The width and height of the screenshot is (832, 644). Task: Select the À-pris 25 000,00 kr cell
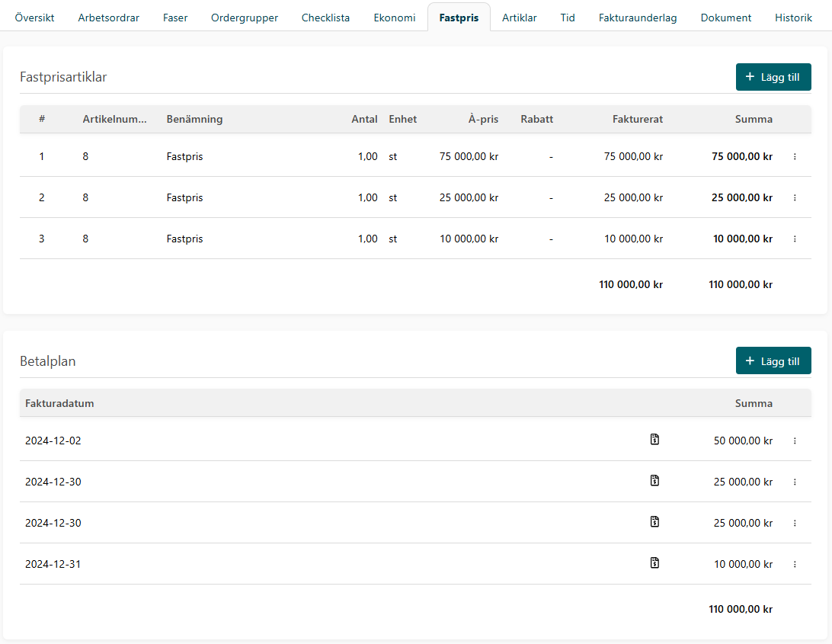[469, 197]
